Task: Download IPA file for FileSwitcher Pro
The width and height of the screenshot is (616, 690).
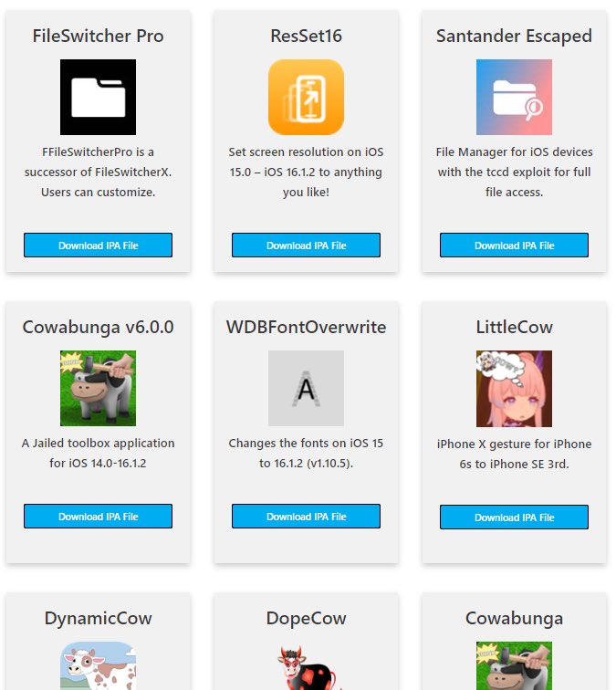Action: tap(99, 246)
